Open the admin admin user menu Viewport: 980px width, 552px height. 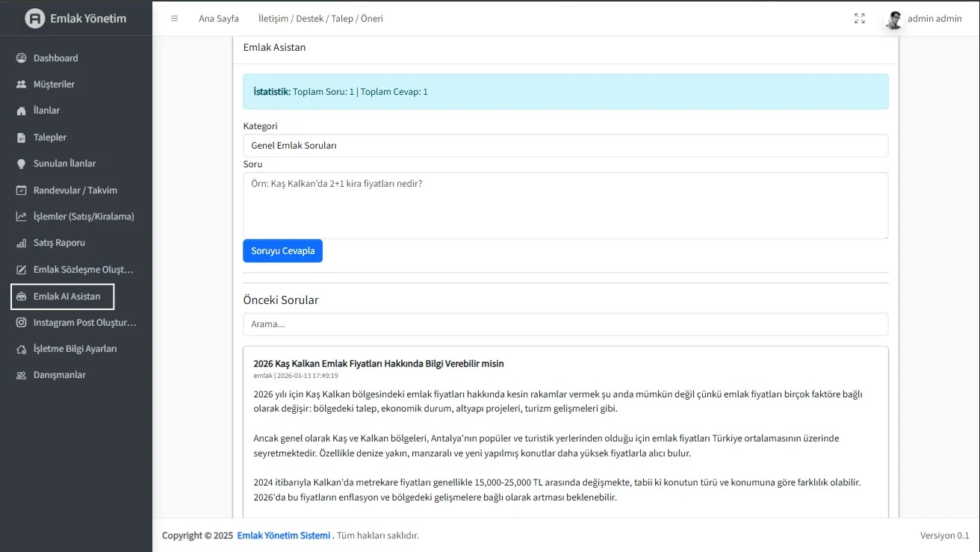(x=924, y=19)
